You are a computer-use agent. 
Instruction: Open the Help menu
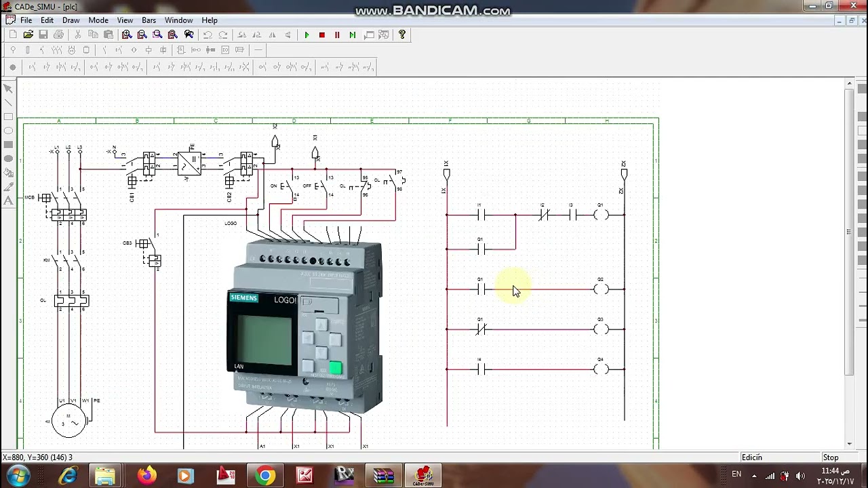point(210,20)
